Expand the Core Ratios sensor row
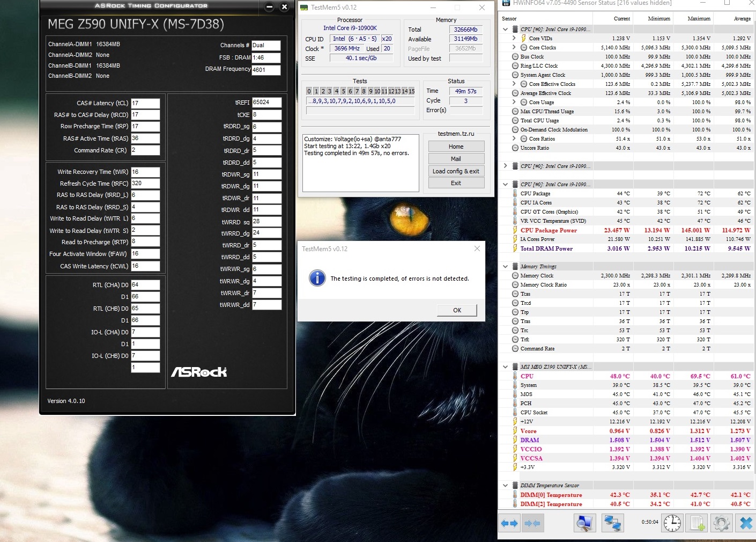The height and width of the screenshot is (542, 756). point(514,139)
